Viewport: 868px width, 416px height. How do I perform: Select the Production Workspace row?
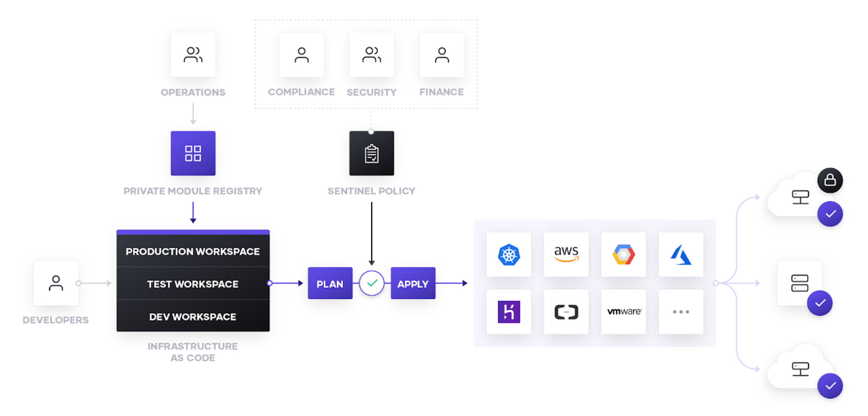[x=193, y=252]
